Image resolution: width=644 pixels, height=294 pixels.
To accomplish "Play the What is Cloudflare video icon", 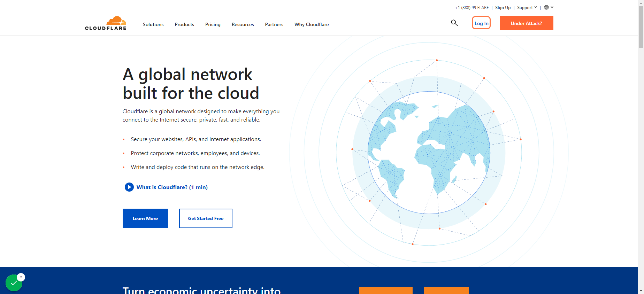I will tap(129, 187).
